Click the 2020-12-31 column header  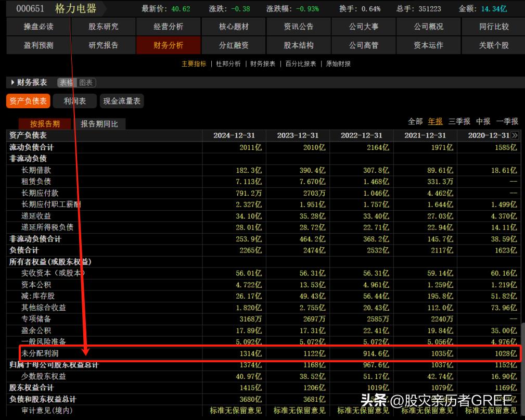click(489, 135)
